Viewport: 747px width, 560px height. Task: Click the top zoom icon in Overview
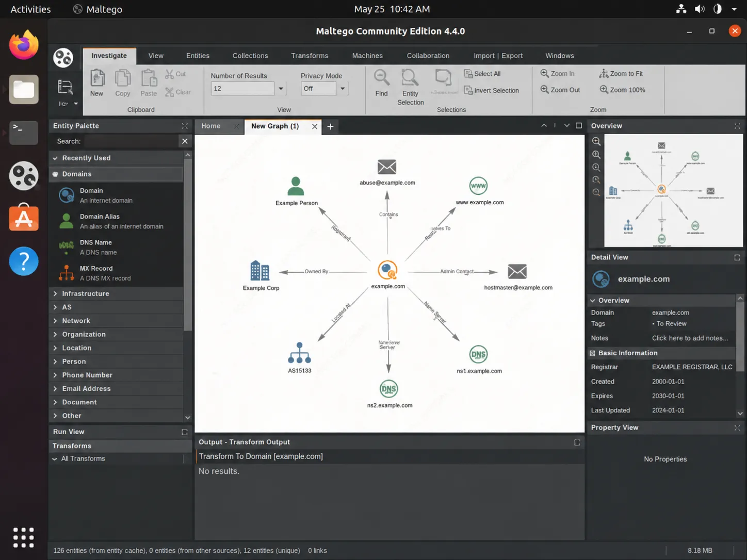click(596, 141)
